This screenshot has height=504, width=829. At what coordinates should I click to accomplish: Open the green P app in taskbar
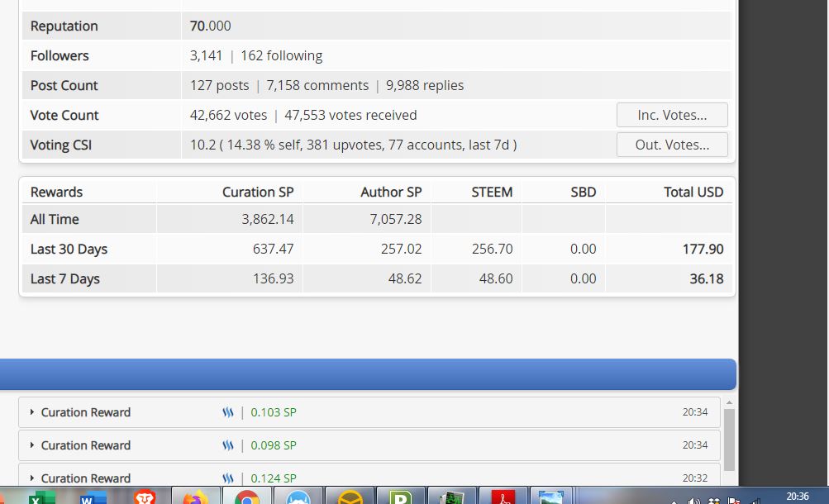pyautogui.click(x=401, y=497)
